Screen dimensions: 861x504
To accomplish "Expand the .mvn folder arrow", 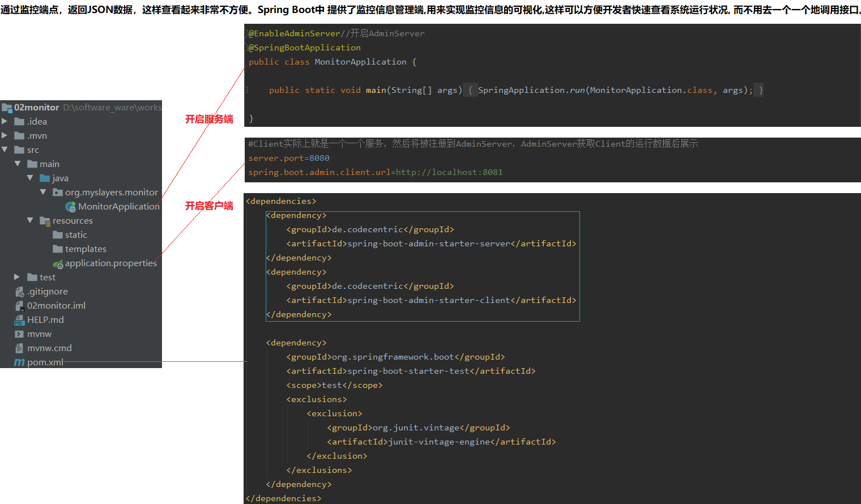I will pos(5,135).
